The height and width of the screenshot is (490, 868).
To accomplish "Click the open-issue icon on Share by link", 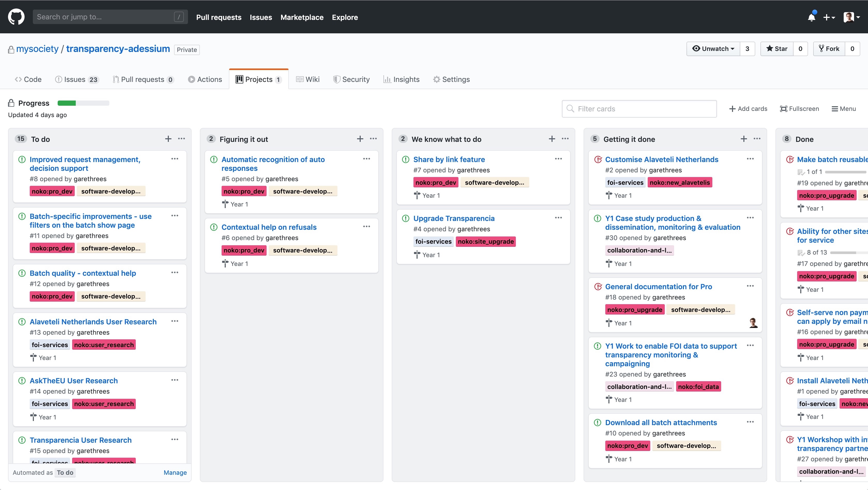I will click(x=406, y=159).
